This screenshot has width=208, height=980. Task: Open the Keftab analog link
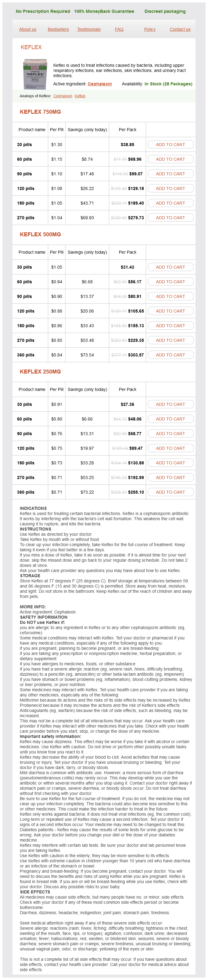pyautogui.click(x=80, y=96)
